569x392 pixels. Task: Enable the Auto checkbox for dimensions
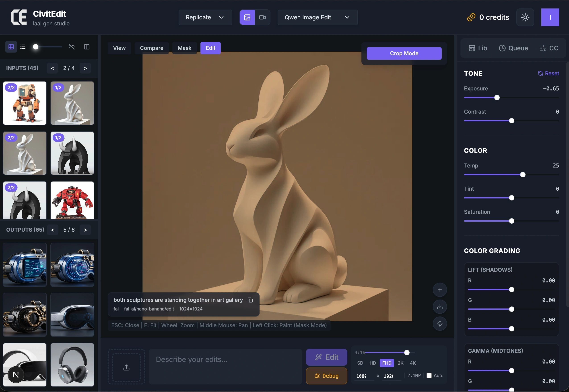(x=429, y=376)
